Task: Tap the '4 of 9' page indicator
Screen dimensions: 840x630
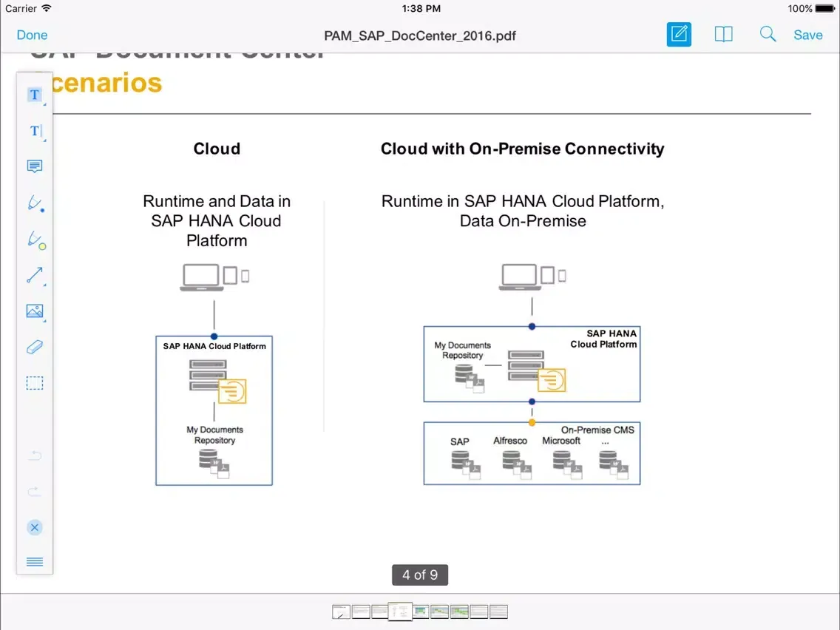Action: tap(420, 575)
